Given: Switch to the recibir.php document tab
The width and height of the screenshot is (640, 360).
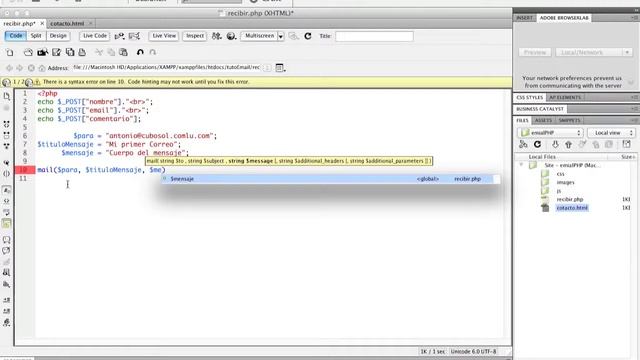Looking at the screenshot, I should 19,24.
